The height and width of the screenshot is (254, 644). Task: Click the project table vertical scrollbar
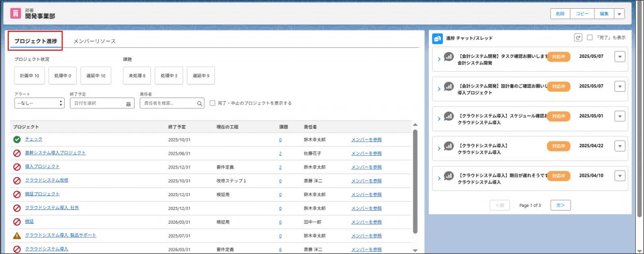click(415, 182)
